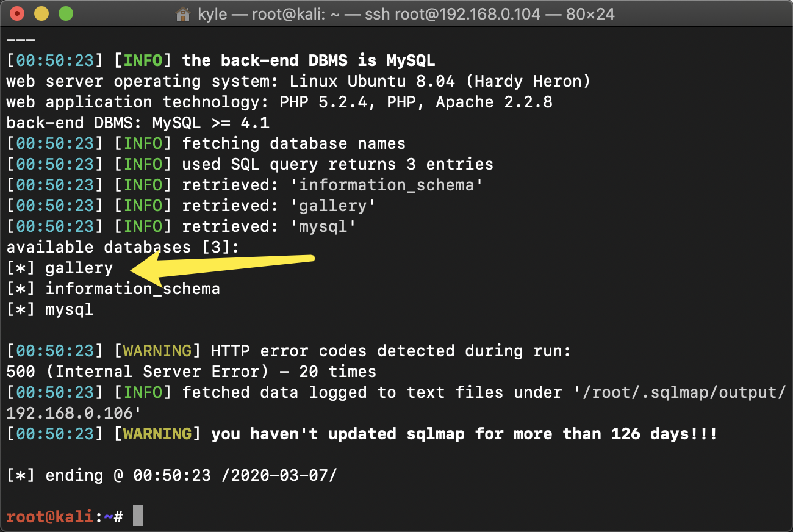793x532 pixels.
Task: Click the red close window button
Action: click(18, 13)
